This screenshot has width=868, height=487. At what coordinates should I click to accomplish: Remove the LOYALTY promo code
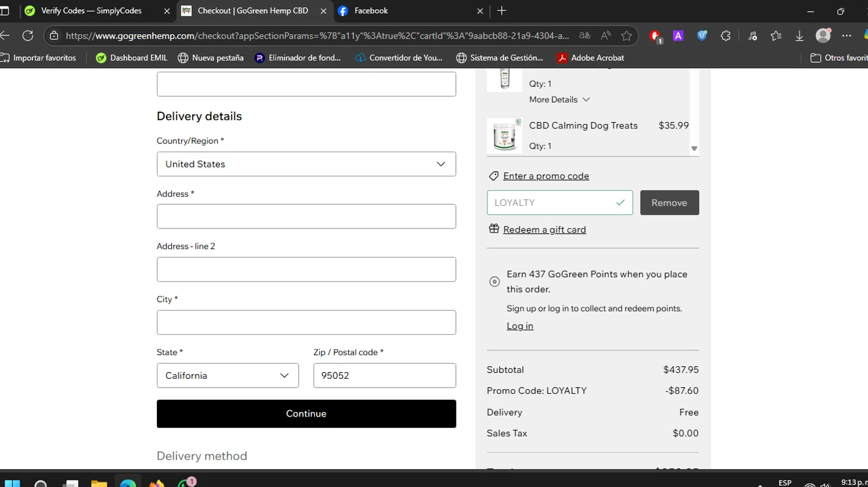[670, 202]
